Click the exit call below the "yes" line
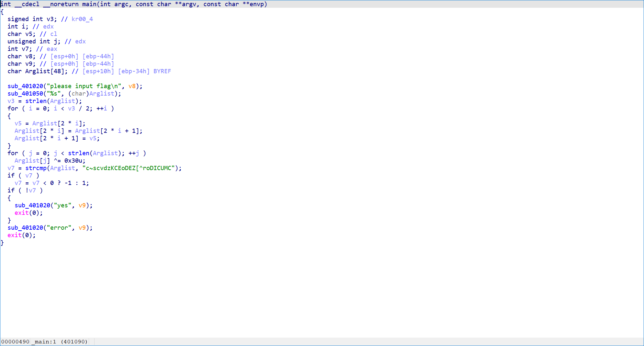644x346 pixels. [x=22, y=213]
